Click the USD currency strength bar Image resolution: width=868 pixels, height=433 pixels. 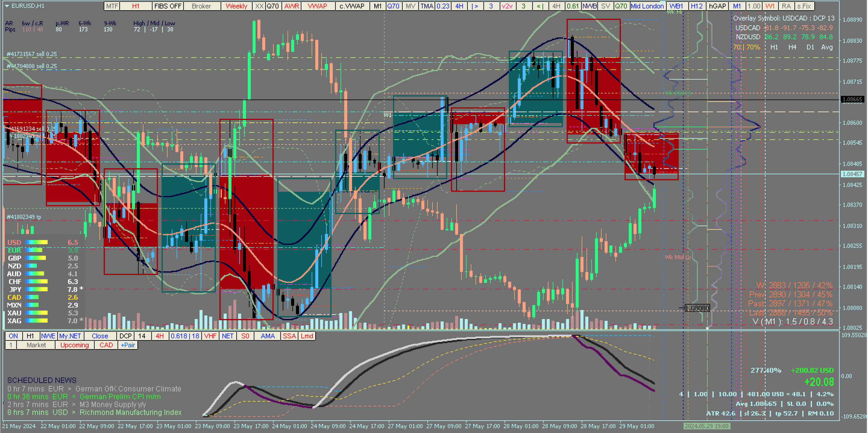tap(36, 242)
